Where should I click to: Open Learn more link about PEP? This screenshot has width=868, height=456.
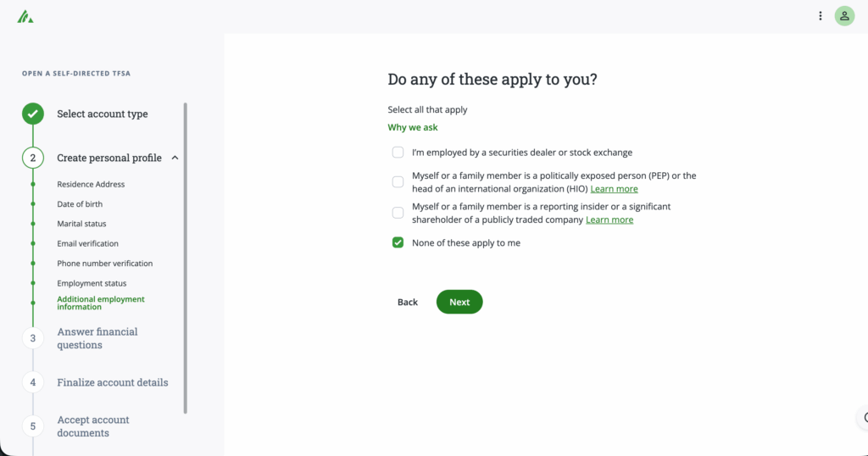coord(614,189)
